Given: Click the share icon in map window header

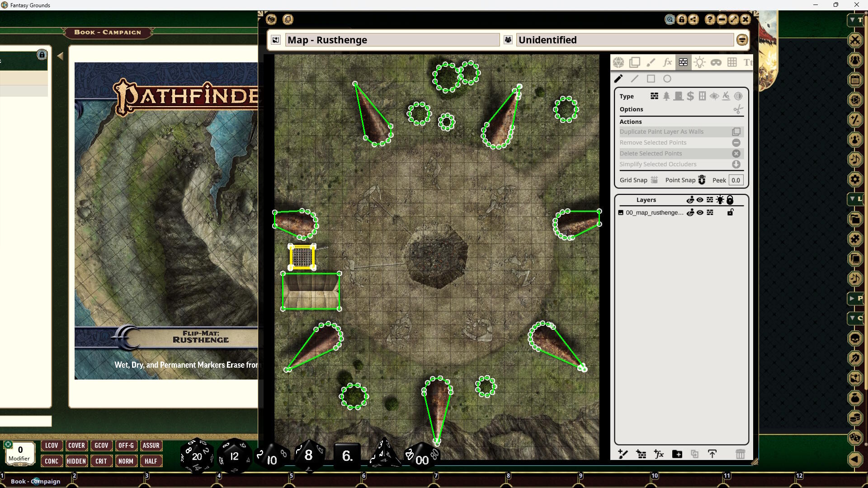Looking at the screenshot, I should (x=693, y=19).
